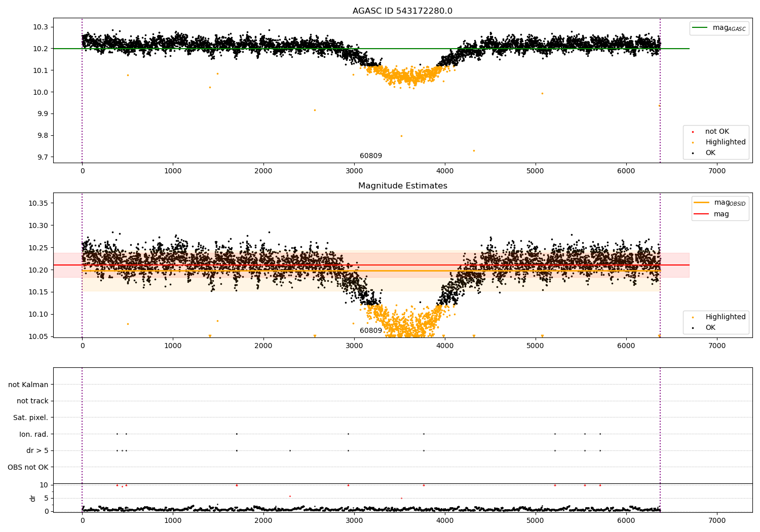Click the 10.05 y-tick on Magnitude Estimates plot
Viewport: 760px width, 532px height.
(x=39, y=336)
